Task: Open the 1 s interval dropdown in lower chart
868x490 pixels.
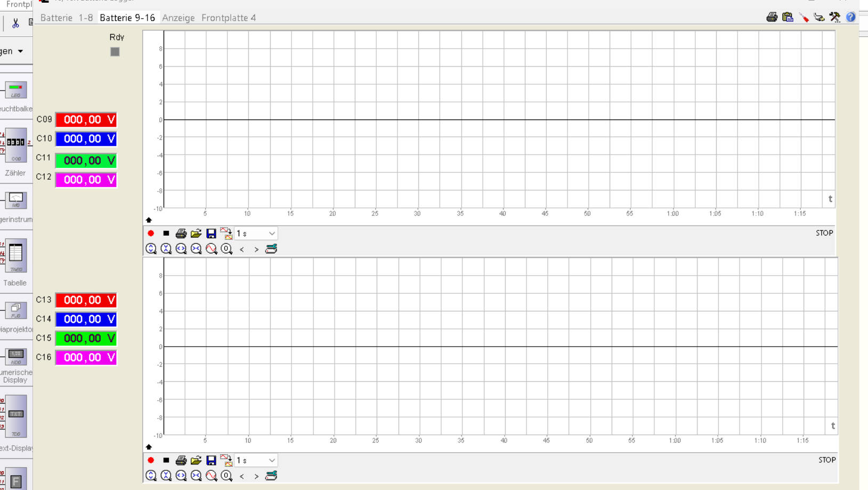Action: (256, 460)
